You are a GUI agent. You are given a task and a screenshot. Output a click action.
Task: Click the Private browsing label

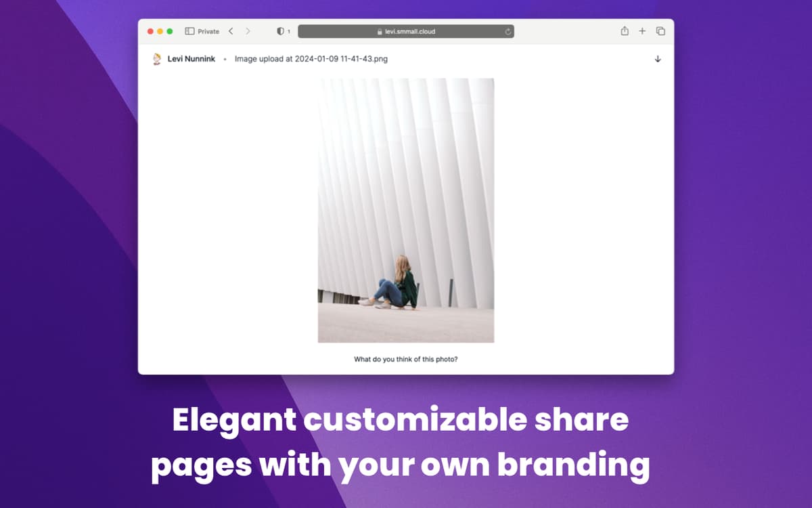[208, 31]
